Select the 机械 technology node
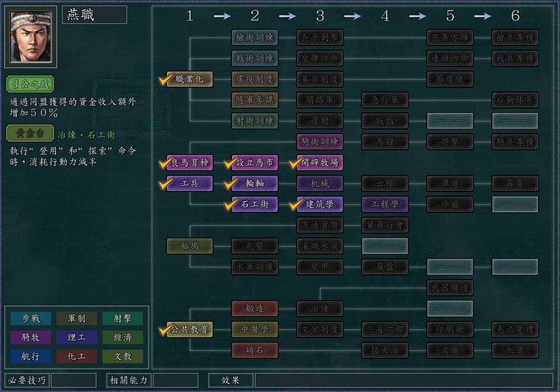 320,183
